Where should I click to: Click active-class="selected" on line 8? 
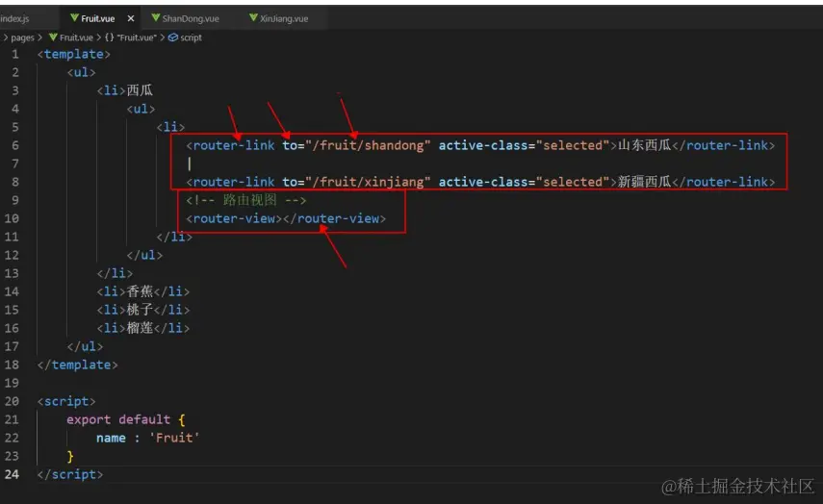(524, 182)
